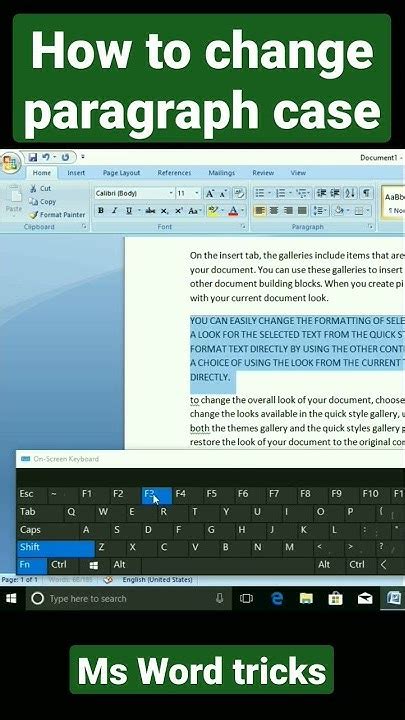Center align the paragraph
This screenshot has width=405, height=720.
274,211
